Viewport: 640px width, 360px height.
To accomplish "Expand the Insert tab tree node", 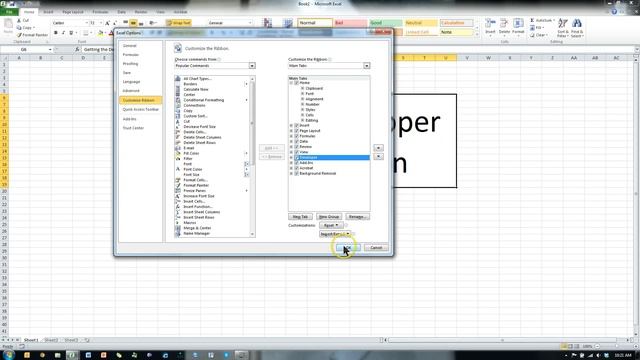I will pos(291,125).
